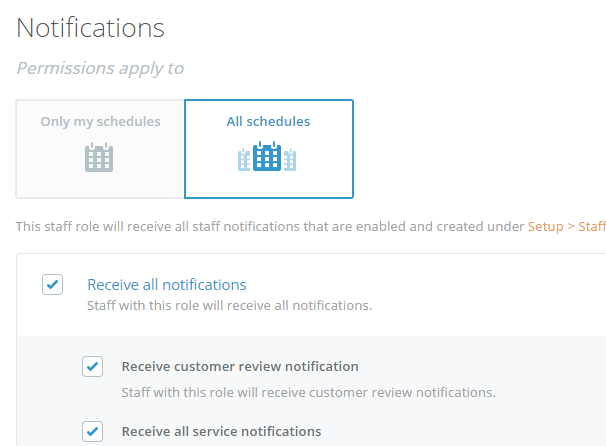Click the Receive all notifications blue label
This screenshot has width=606, height=446.
coord(167,285)
